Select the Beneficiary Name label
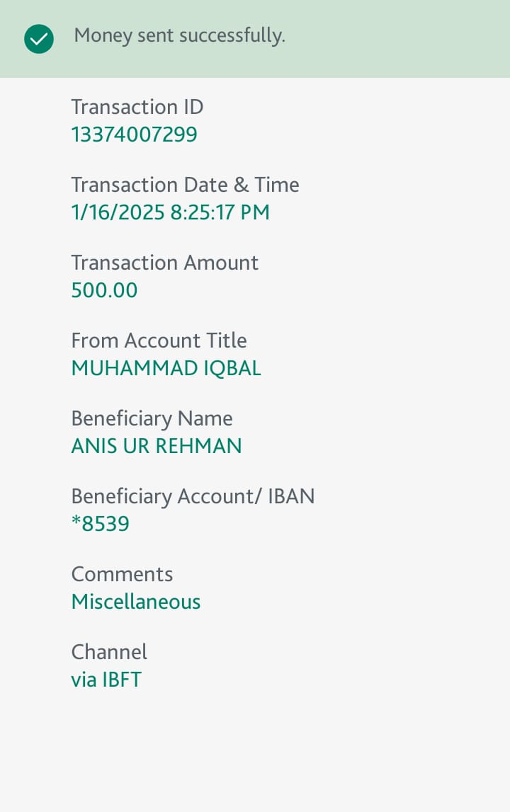510x812 pixels. [x=152, y=418]
